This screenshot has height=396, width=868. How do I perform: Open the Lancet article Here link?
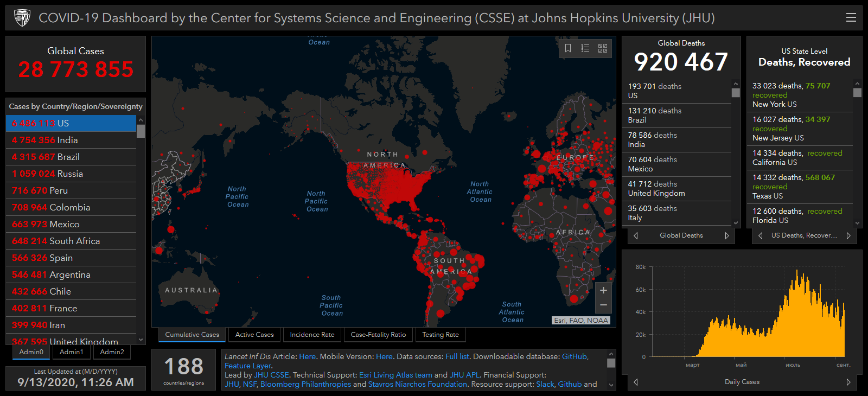tap(307, 356)
